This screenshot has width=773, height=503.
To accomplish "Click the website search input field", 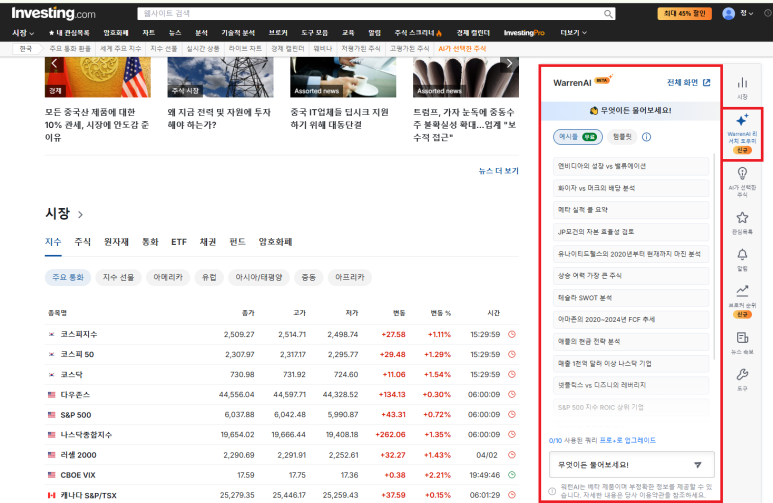I will 371,14.
